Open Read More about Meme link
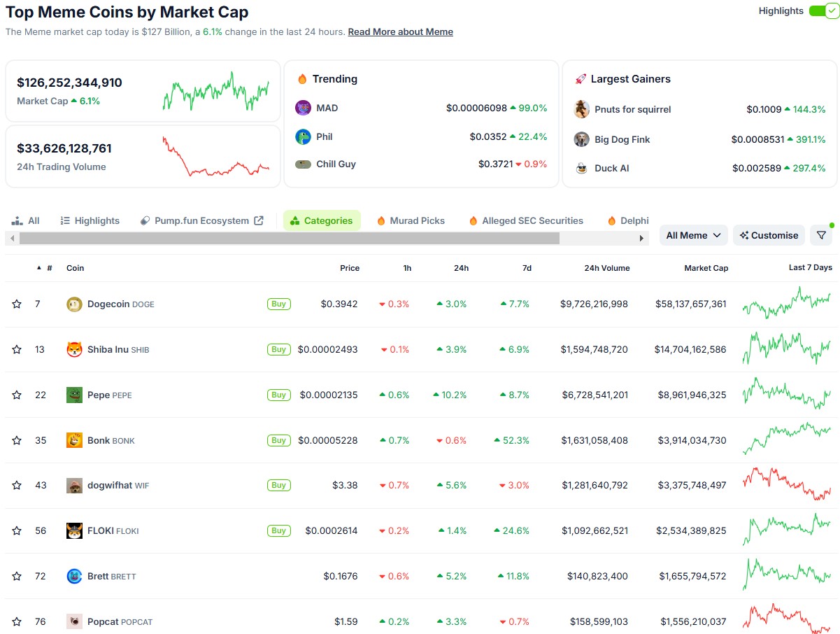The image size is (840, 634). (x=400, y=32)
